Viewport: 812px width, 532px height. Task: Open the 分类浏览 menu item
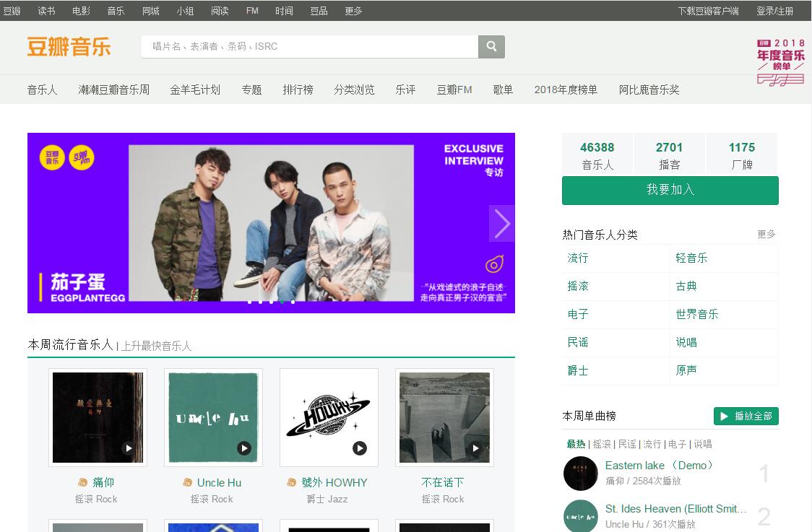point(354,90)
